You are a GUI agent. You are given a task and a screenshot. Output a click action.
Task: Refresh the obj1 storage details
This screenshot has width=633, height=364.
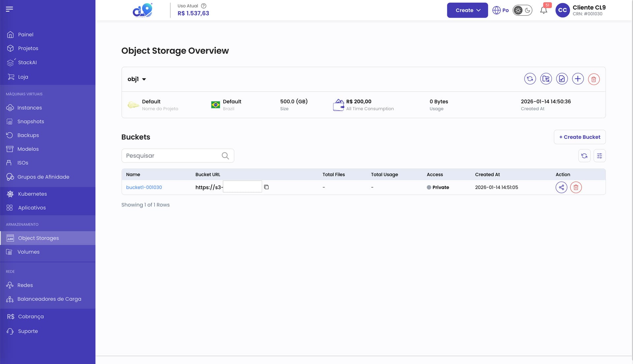click(x=530, y=79)
